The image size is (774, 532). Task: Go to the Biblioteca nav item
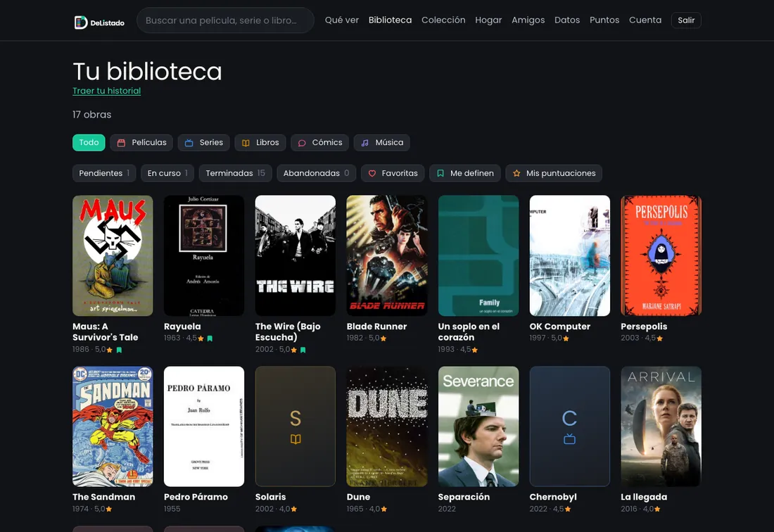click(x=390, y=20)
